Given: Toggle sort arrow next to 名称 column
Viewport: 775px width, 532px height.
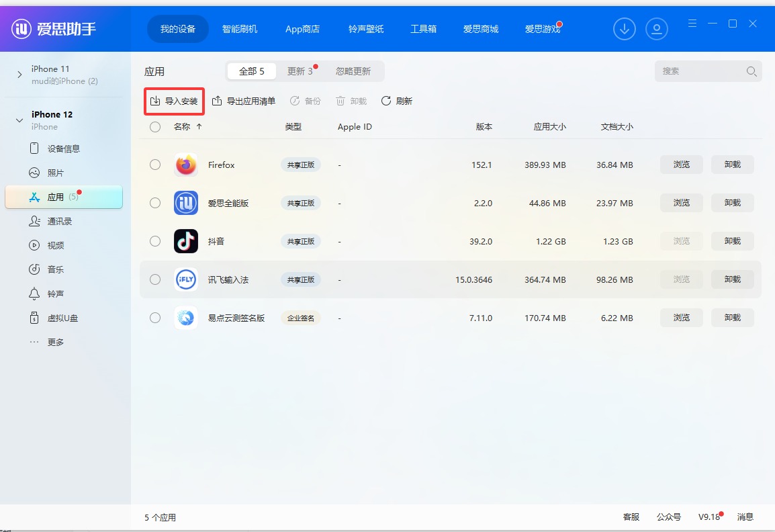Looking at the screenshot, I should (x=199, y=126).
